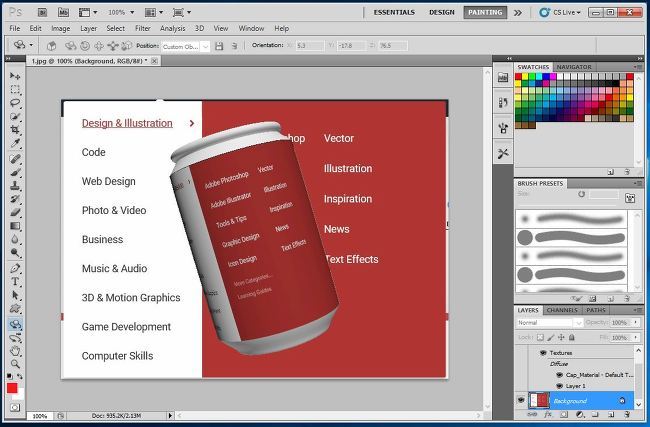Open Arrange Documents dropdown
650x427 pixels.
click(153, 12)
